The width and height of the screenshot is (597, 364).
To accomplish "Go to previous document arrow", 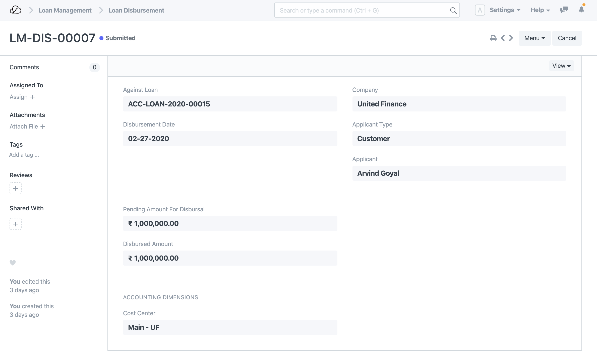I will pos(503,38).
